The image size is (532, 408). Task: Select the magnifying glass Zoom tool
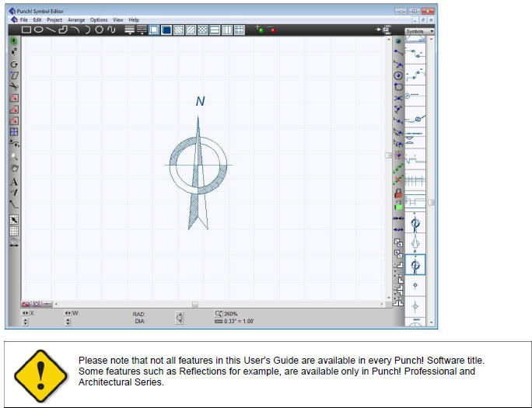(x=14, y=156)
